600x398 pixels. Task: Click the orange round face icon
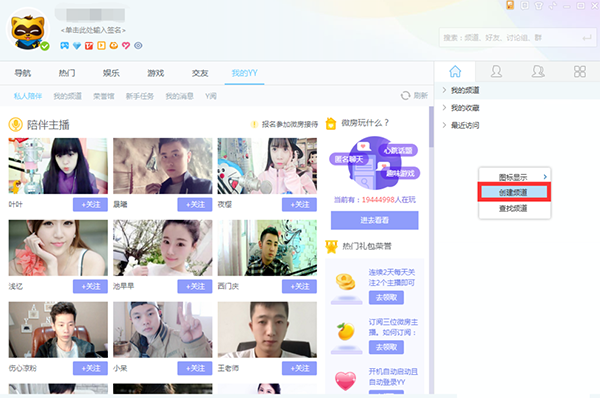click(x=114, y=46)
